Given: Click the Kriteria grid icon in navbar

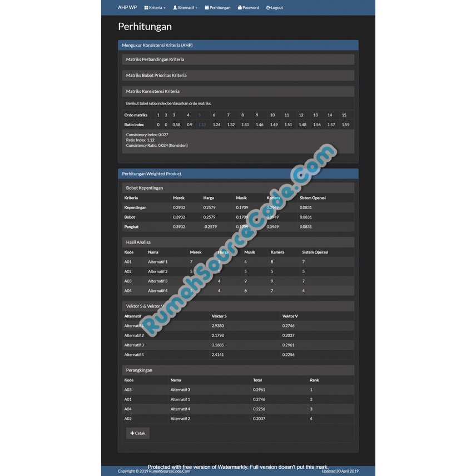Looking at the screenshot, I should (146, 8).
